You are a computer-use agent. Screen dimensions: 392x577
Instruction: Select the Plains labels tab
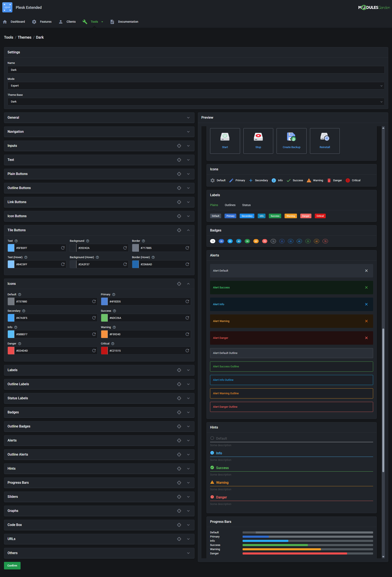click(x=214, y=205)
